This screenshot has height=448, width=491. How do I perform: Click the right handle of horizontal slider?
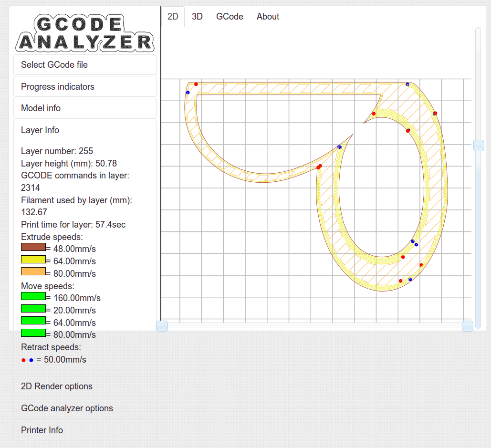(x=468, y=326)
